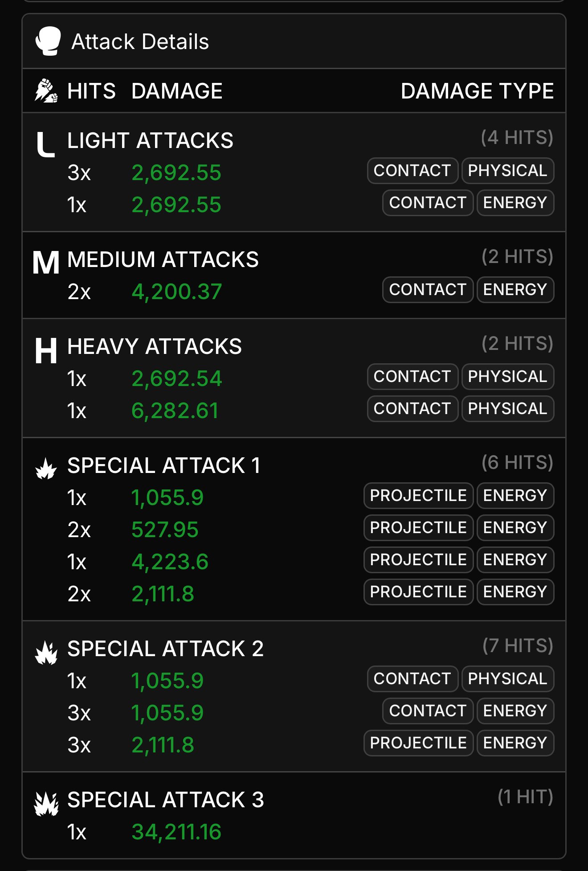Screen dimensions: 588x871
Task: Select the PHYSICAL tag under Light Attacks 3x
Action: coord(508,171)
